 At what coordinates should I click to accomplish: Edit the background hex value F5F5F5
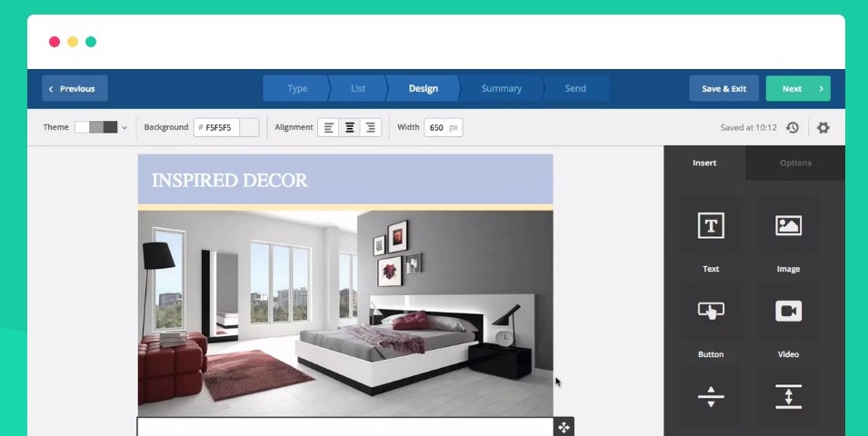click(x=217, y=127)
